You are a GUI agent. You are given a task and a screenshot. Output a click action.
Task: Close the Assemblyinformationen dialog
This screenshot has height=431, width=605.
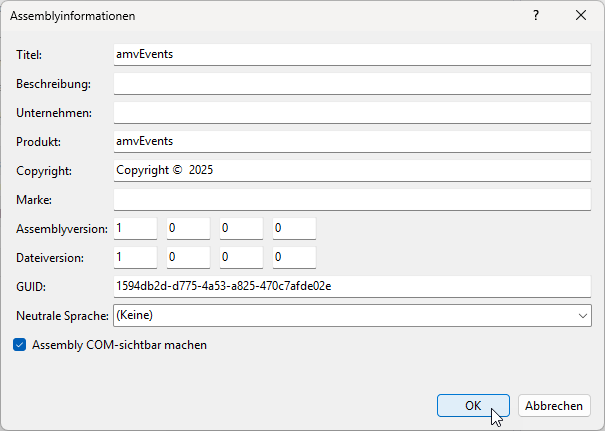point(581,16)
